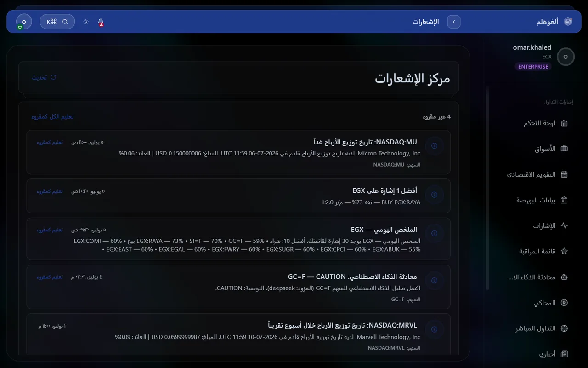Click the bank icon next to بيانات البورصة
This screenshot has width=588, height=368.
(565, 200)
